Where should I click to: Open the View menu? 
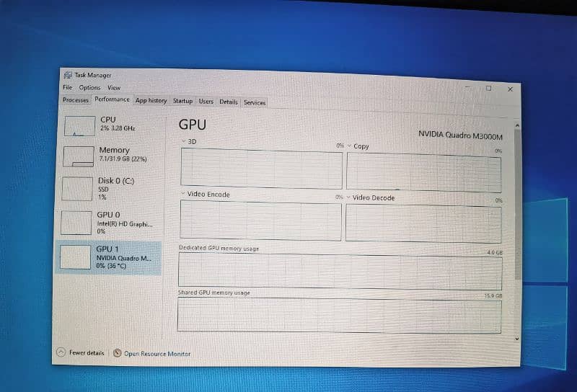114,88
